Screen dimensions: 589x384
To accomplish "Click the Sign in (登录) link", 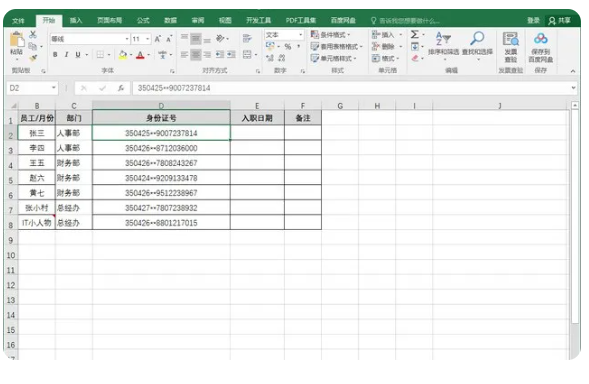I will [x=533, y=21].
